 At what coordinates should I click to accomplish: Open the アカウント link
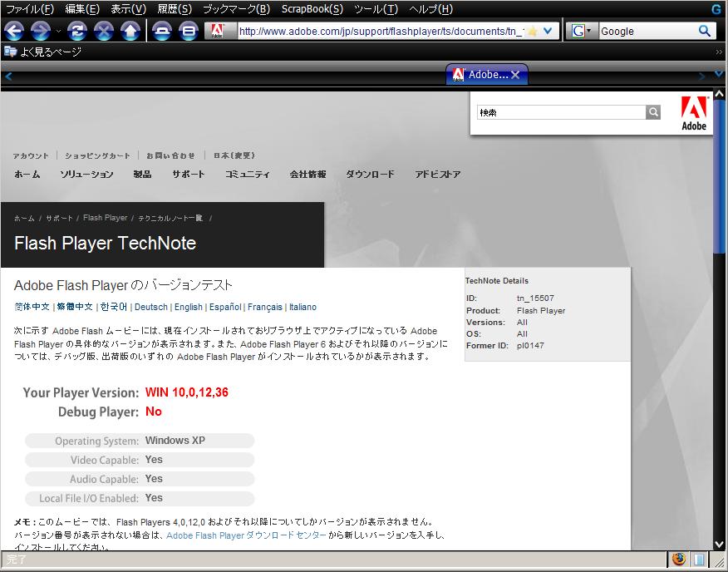pyautogui.click(x=31, y=155)
